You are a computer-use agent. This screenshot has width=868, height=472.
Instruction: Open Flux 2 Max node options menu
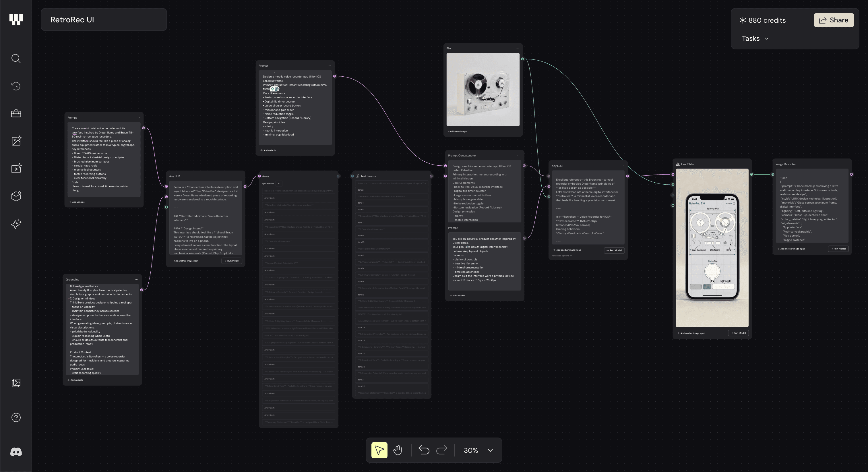tap(746, 164)
